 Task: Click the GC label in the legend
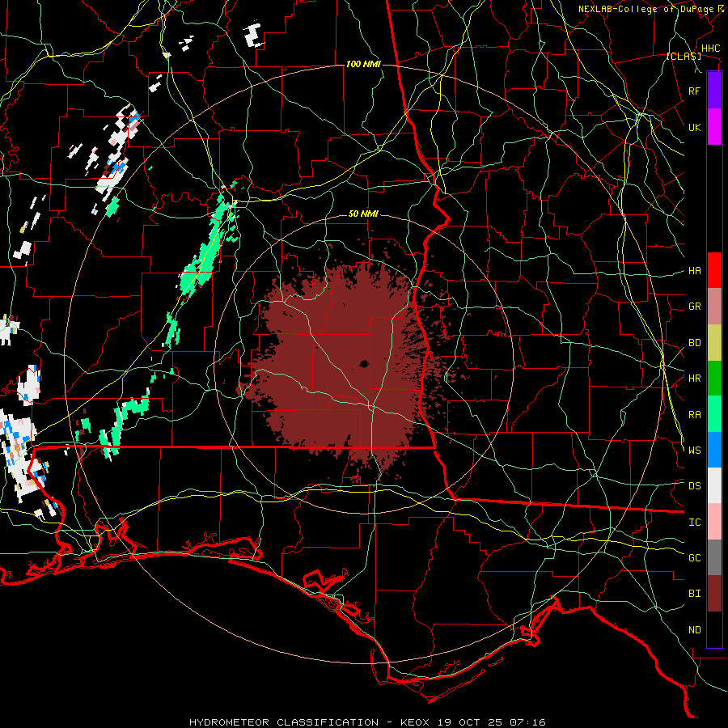click(694, 558)
